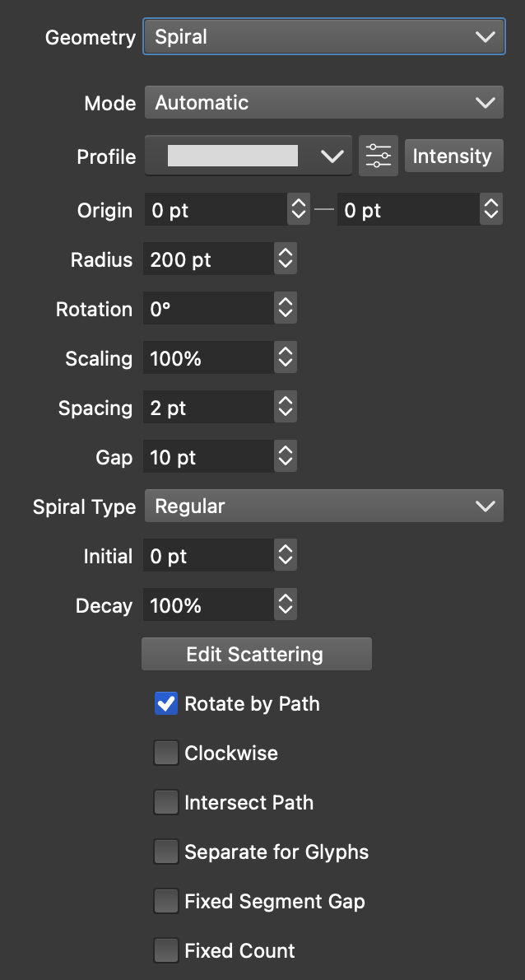
Task: Click the Scaling stepper arrows
Action: 286,358
